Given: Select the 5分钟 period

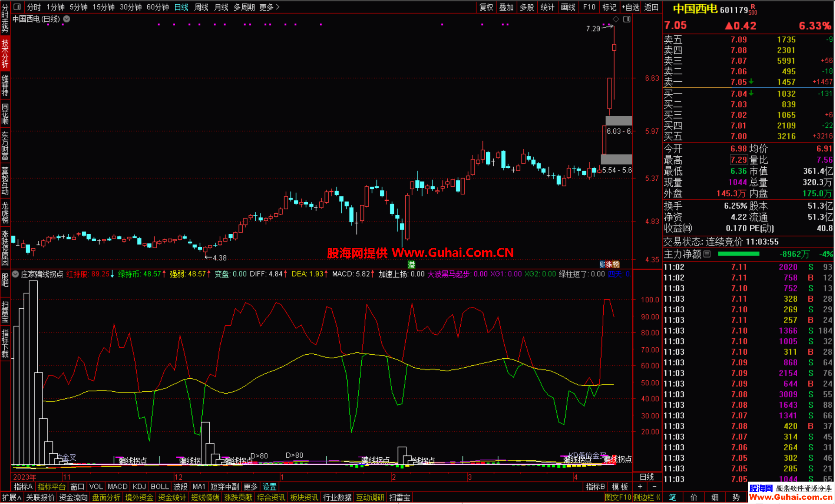Looking at the screenshot, I should coord(79,7).
